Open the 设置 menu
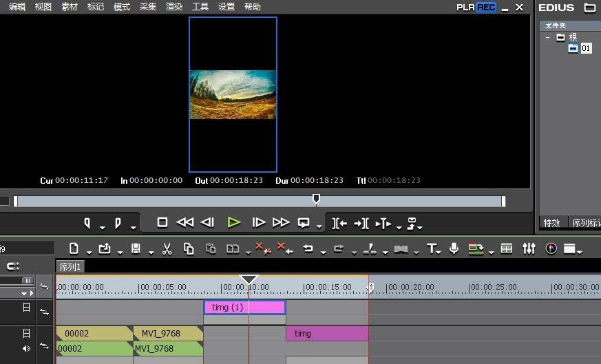The height and width of the screenshot is (364, 601). point(226,7)
